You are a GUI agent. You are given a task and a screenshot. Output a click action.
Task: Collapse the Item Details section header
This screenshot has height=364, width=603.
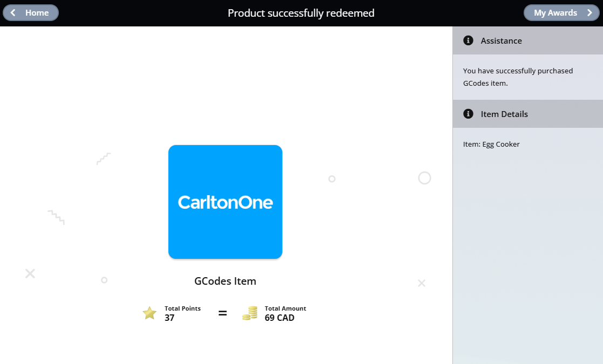pos(527,114)
